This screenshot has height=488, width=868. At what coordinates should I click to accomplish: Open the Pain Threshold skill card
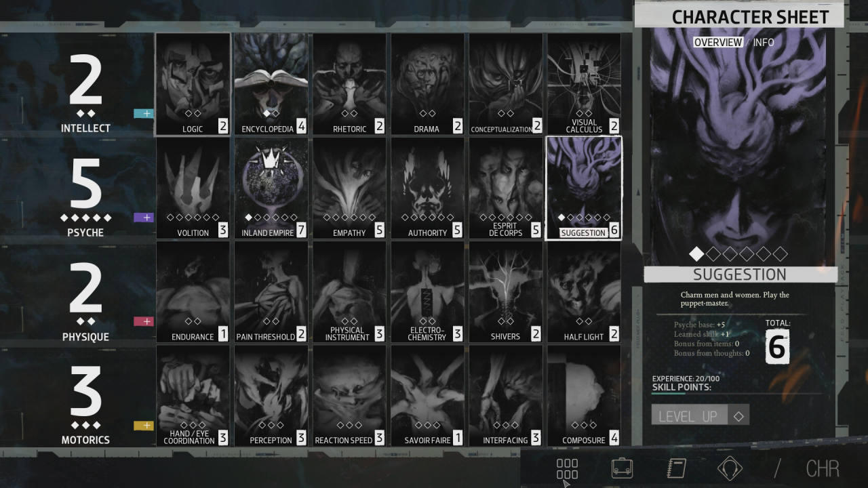(271, 292)
